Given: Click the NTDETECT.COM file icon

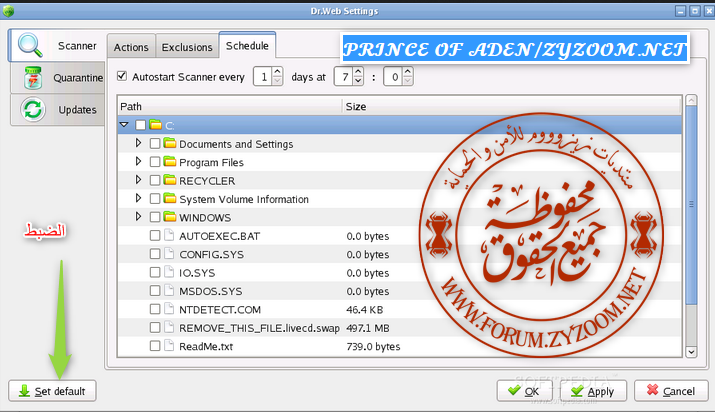Looking at the screenshot, I should click(x=169, y=309).
